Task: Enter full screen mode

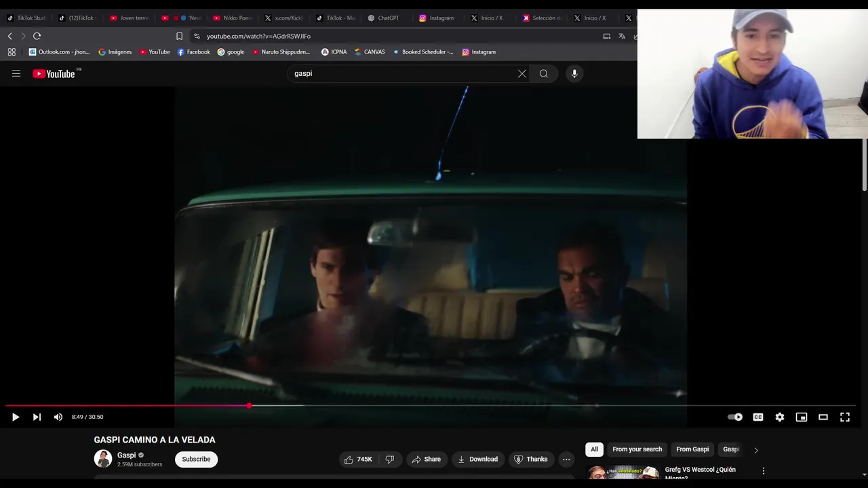Action: point(845,417)
